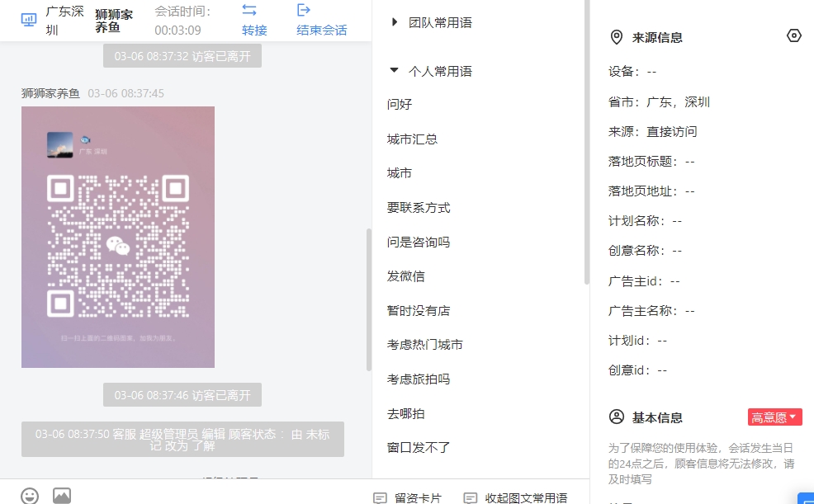Click the 留资卡片 card icon

tap(380, 498)
